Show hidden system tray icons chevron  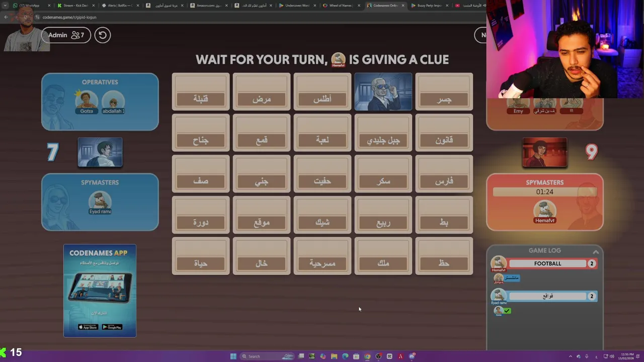570,356
